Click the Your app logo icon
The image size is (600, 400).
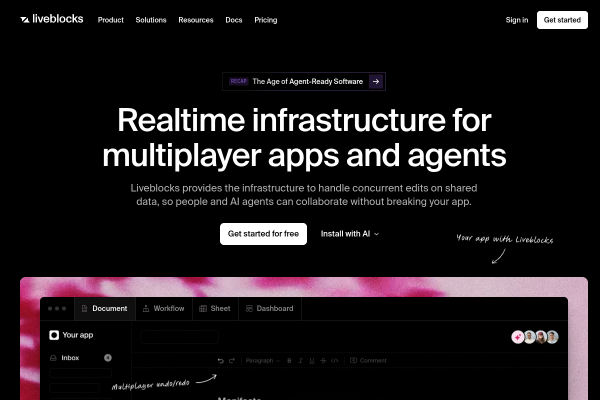54,335
